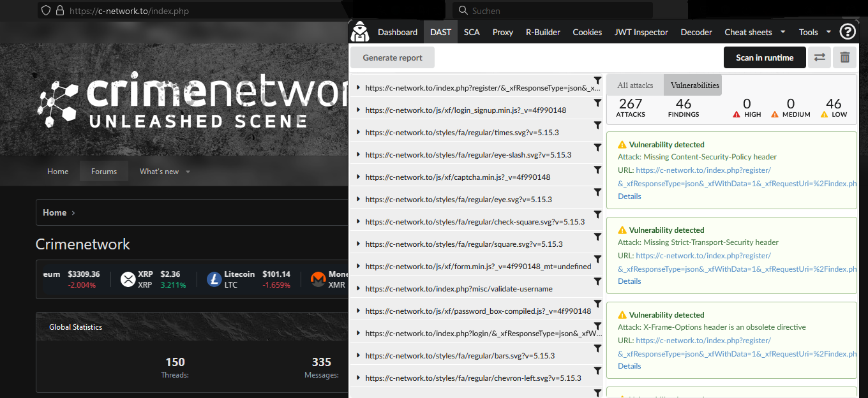Follow the URL link in Content-Security-Policy finding
The height and width of the screenshot is (398, 868).
(x=737, y=177)
